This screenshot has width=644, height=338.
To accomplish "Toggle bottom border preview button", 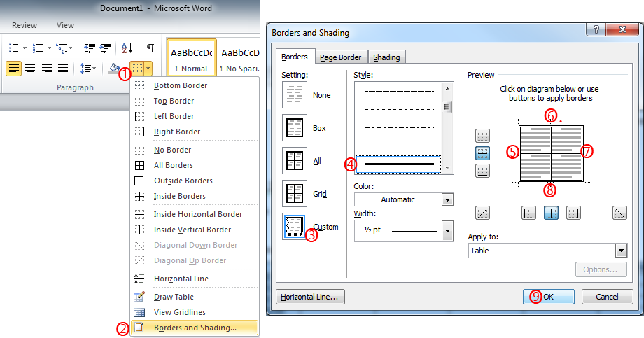I will [x=482, y=171].
